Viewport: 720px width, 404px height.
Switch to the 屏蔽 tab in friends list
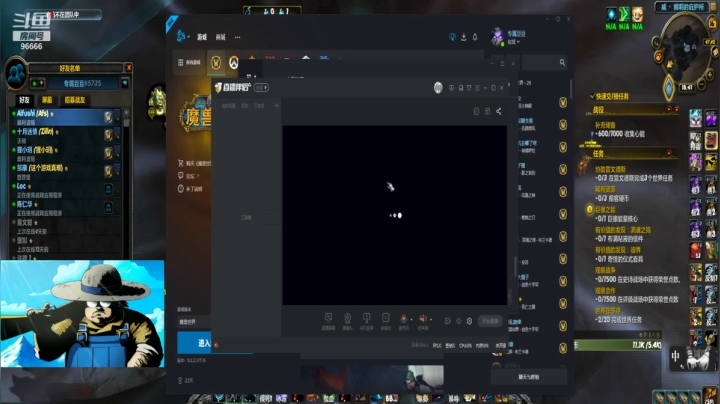coord(47,100)
